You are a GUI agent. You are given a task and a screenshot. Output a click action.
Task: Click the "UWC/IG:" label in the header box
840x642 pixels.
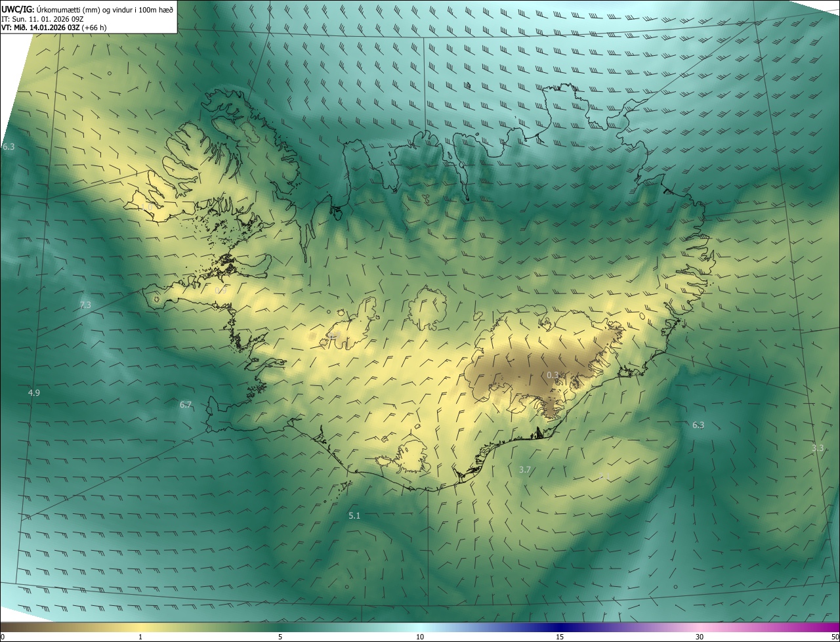click(18, 9)
